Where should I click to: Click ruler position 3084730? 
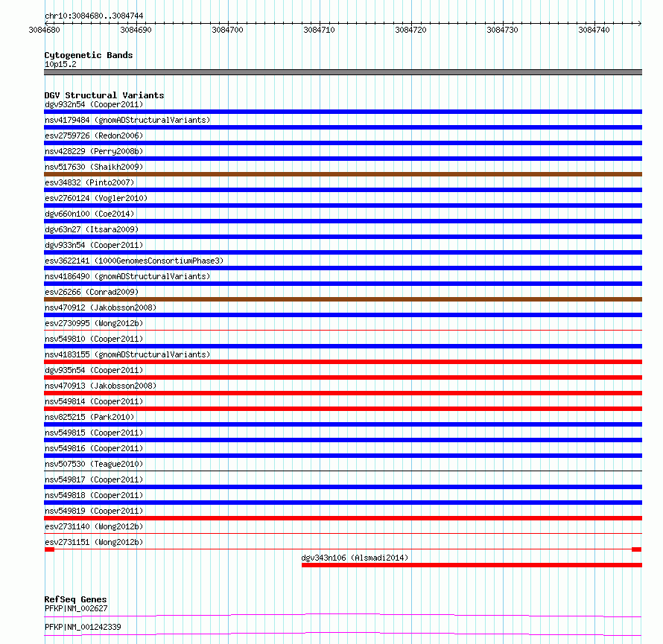coord(502,30)
